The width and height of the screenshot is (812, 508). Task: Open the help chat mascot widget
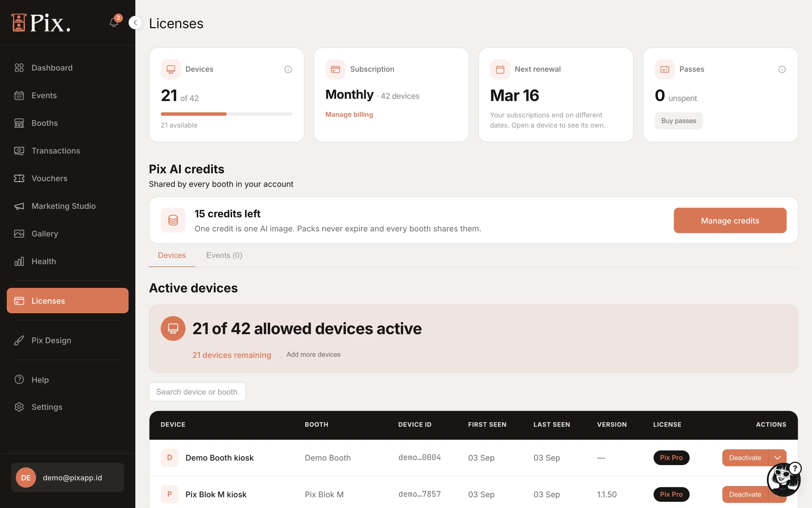coord(784,479)
